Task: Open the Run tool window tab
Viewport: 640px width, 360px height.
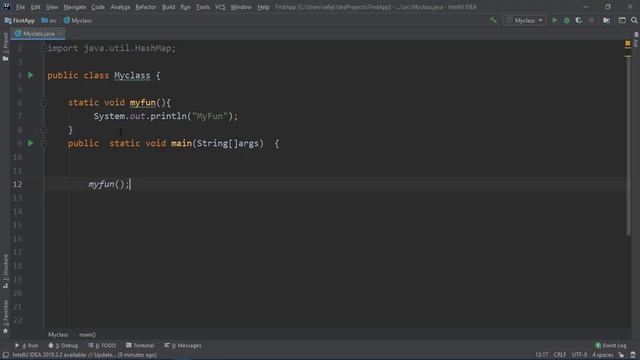Action: pos(27,346)
